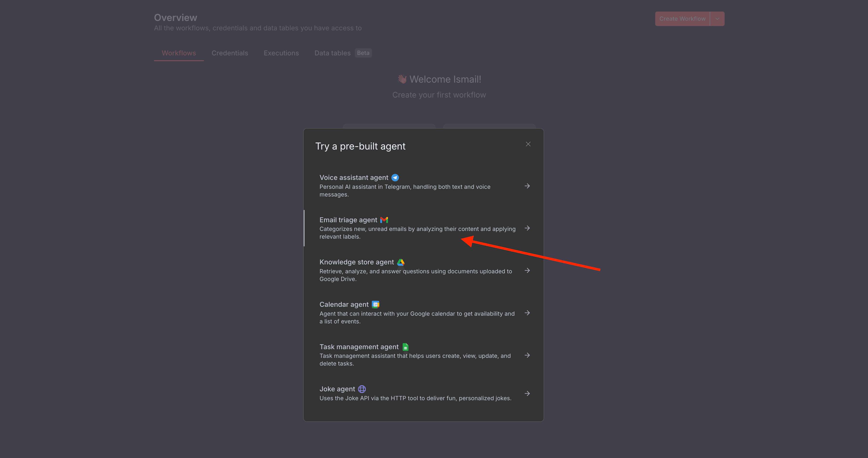This screenshot has height=458, width=868.
Task: Select the Workflows tab
Action: tap(179, 53)
